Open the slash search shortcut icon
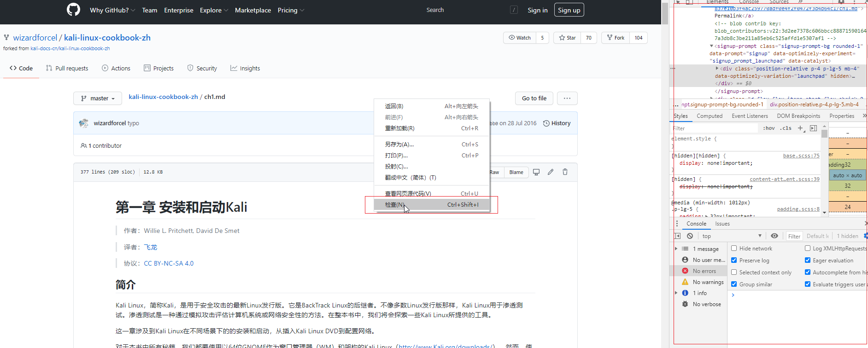The image size is (868, 348). tap(514, 10)
